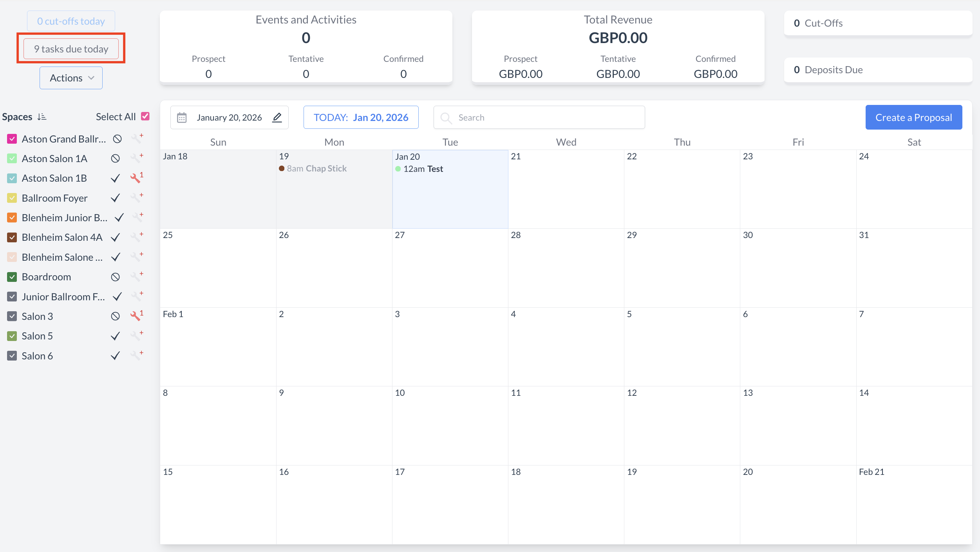Screen dimensions: 980x552
Task: Open the Deposits Due panel
Action: click(878, 70)
